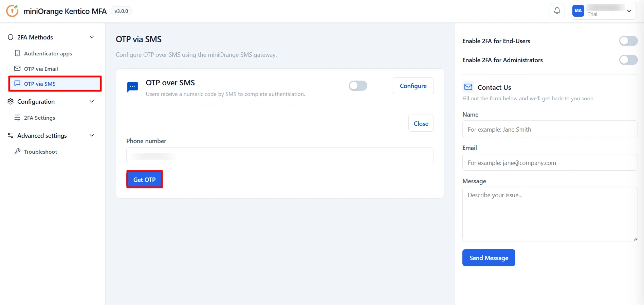644x305 pixels.
Task: Collapse the Configuration section chevron
Action: pyautogui.click(x=92, y=101)
